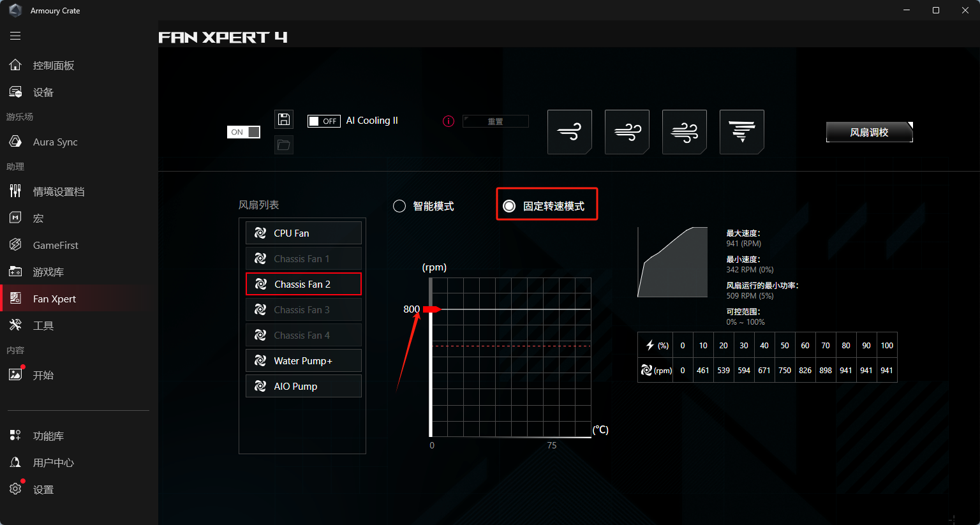Select AIO Pump in fan list
Viewport: 980px width, 525px height.
pyautogui.click(x=304, y=386)
